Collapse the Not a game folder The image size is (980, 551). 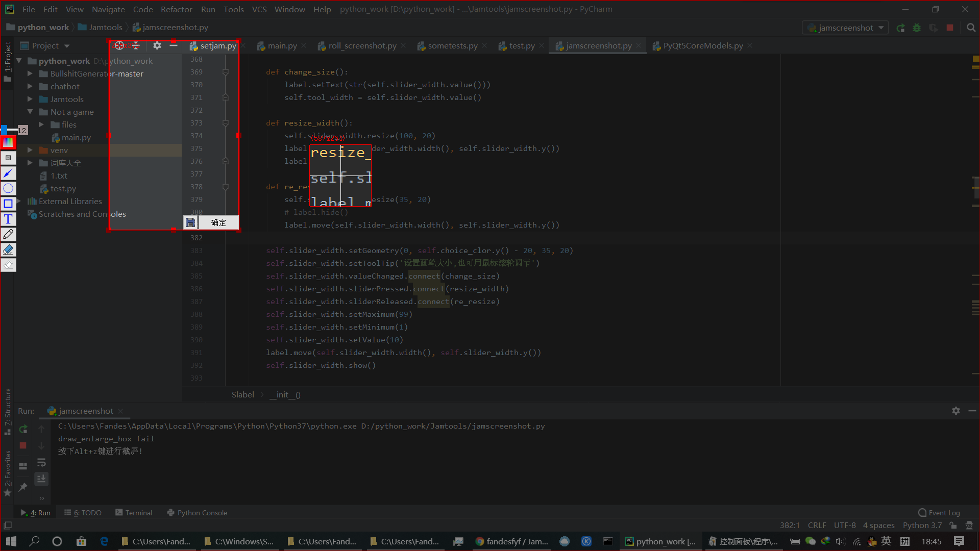(30, 112)
